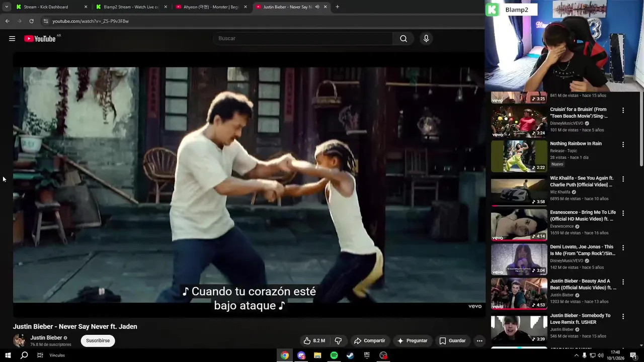
Task: Open Demi Lovato This Is Me title
Action: pyautogui.click(x=583, y=250)
